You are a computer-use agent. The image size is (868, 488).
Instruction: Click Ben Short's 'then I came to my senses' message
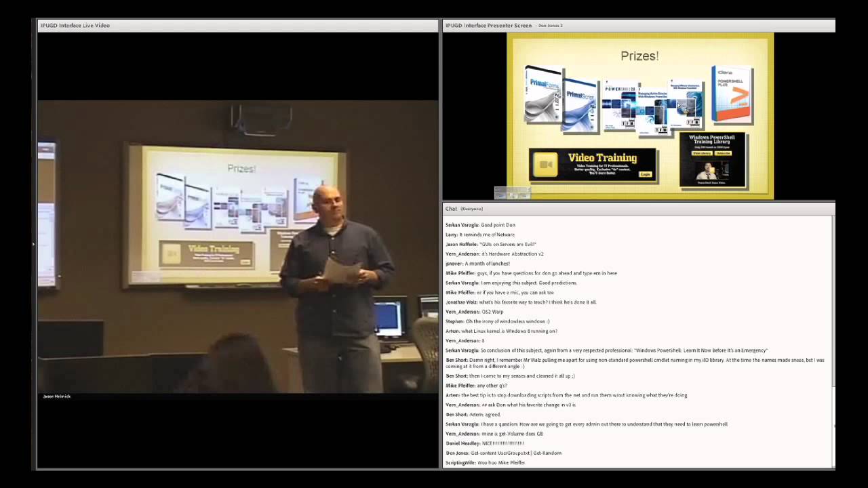[510, 375]
